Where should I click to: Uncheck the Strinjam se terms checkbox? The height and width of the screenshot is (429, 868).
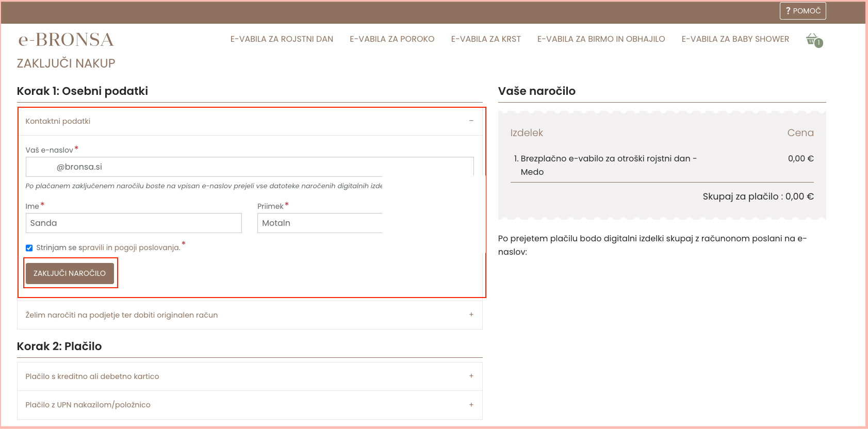29,248
